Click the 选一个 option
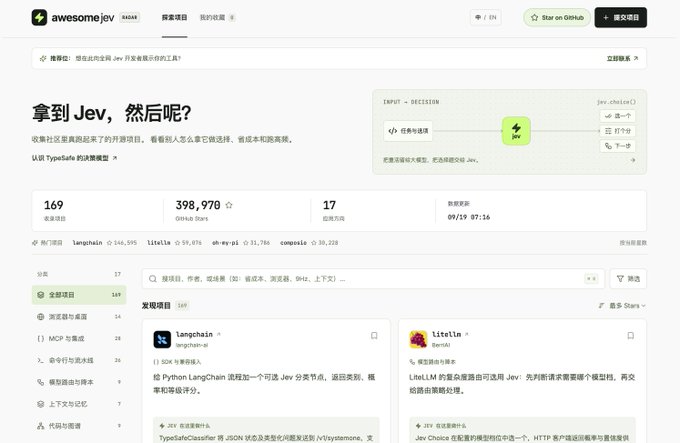The image size is (680, 443). (618, 116)
